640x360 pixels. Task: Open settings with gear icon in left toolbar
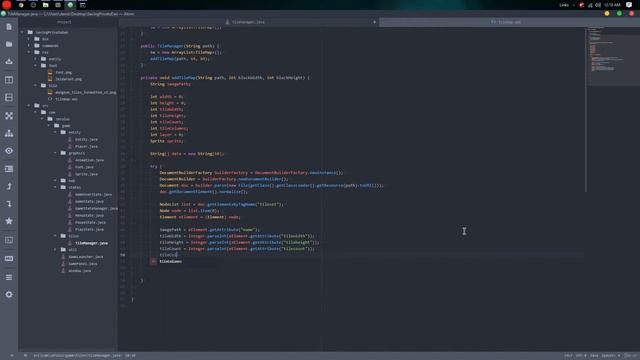coord(9,294)
